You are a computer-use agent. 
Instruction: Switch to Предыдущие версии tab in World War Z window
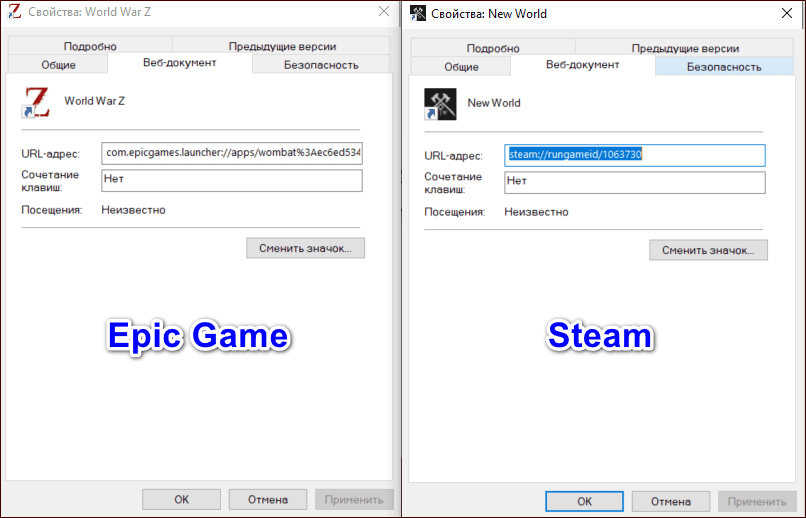pos(281,46)
